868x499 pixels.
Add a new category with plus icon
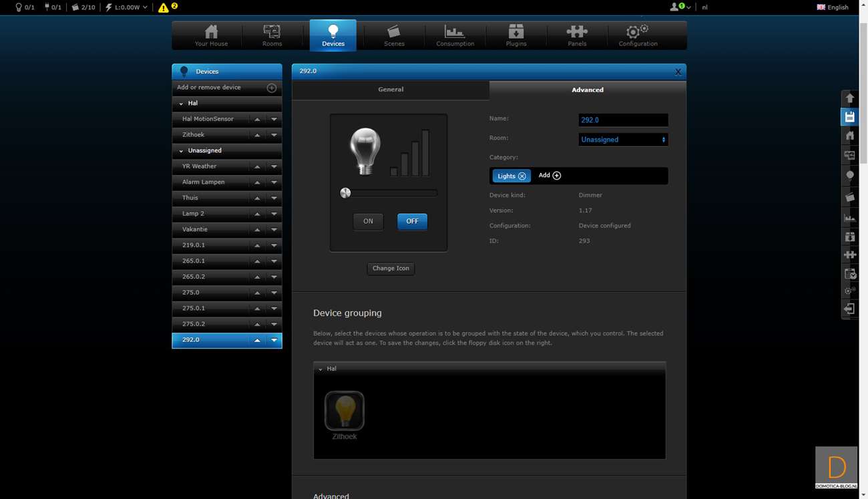point(556,176)
